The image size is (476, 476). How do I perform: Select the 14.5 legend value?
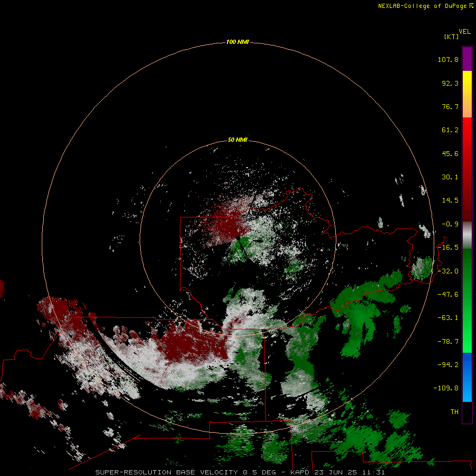(450, 200)
